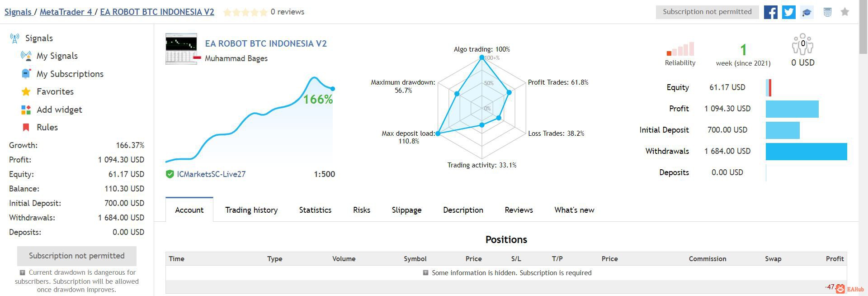Click the ICMarketsSC-Live27 broker server link
This screenshot has width=868, height=296.
click(211, 174)
